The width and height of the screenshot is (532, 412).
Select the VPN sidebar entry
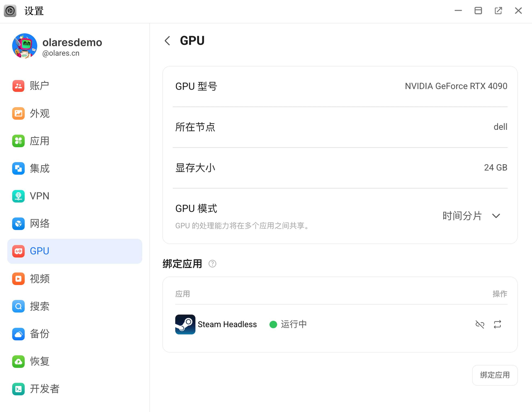click(39, 196)
